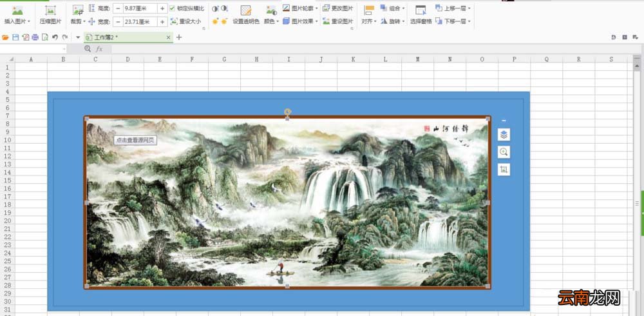Click the undo arrow icon
644x316 pixels.
[x=55, y=37]
